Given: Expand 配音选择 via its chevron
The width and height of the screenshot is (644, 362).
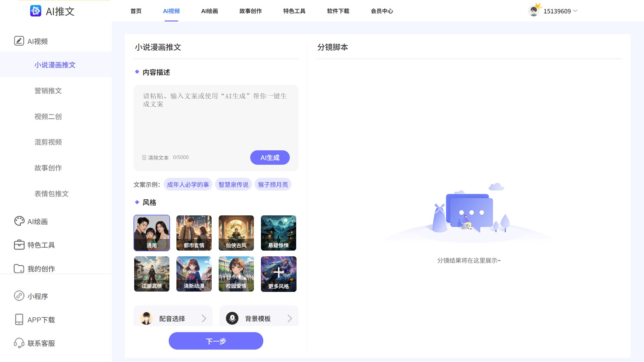Looking at the screenshot, I should coord(204,318).
